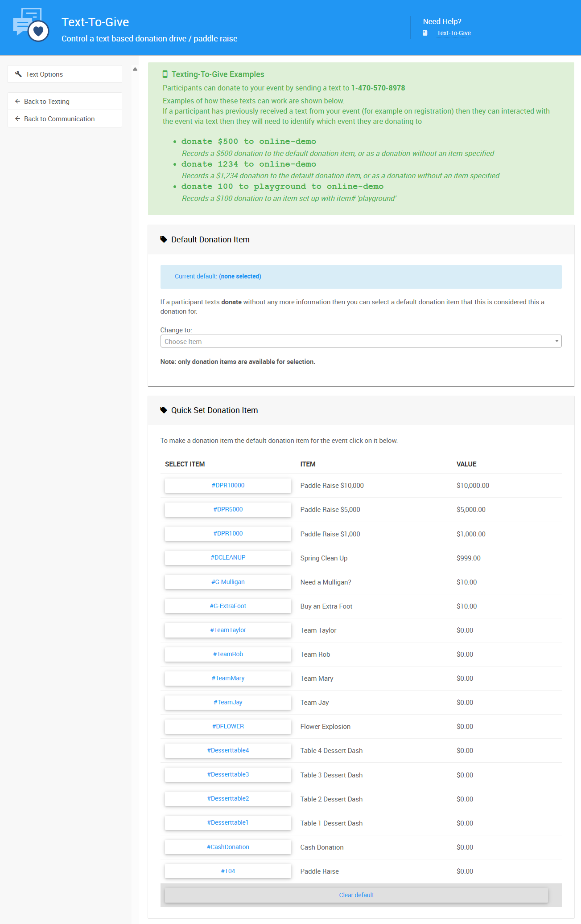Click the tag icon beside Quick Set Donation Item
The height and width of the screenshot is (924, 581).
164,410
